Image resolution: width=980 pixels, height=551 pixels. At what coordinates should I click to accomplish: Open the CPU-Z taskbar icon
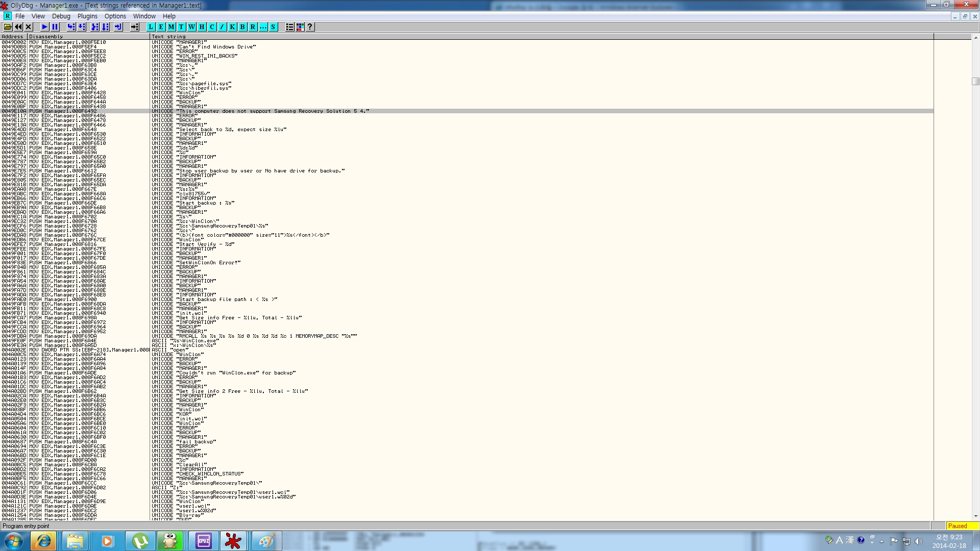[203, 541]
